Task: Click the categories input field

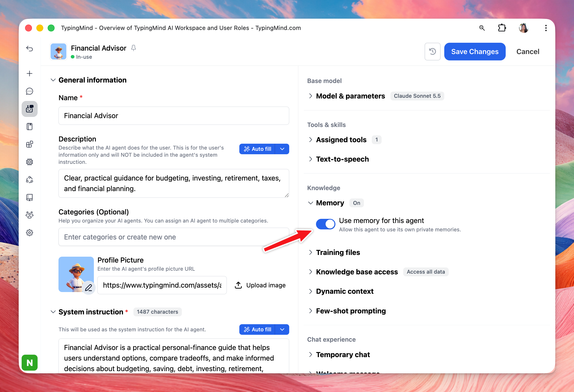Action: coord(174,237)
